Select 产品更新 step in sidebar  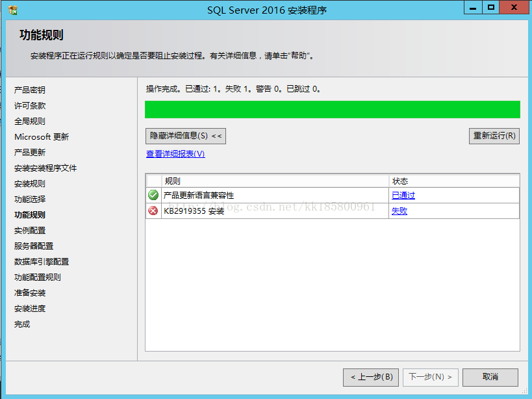[30, 152]
